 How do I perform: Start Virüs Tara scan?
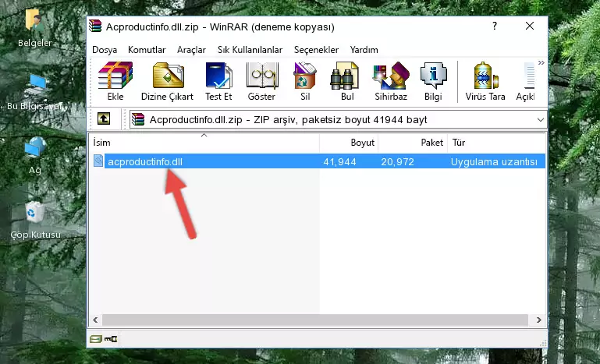click(485, 81)
